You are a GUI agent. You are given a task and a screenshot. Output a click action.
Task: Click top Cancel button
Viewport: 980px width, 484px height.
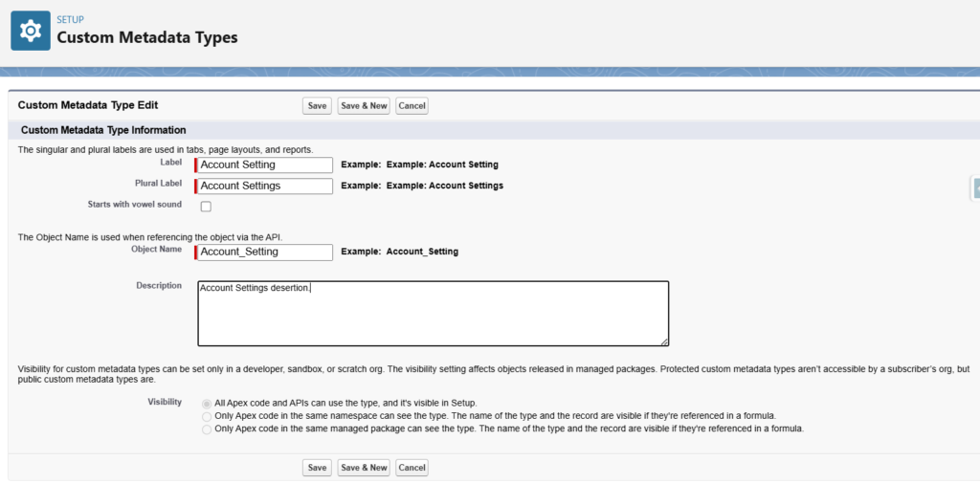click(x=412, y=106)
